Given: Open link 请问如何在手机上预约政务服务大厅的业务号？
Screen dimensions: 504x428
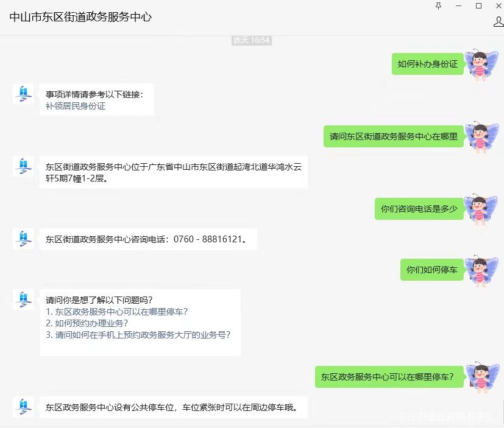Looking at the screenshot, I should click(138, 335).
